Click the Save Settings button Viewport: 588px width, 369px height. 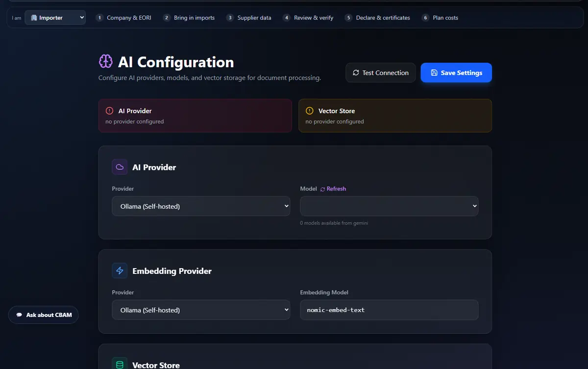[x=456, y=73]
